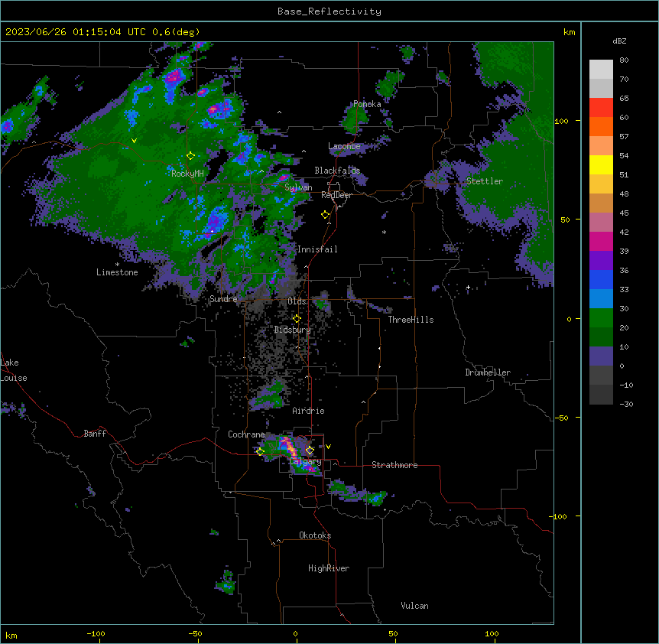Screen dimensions: 659x644
Task: Click the Sylvan town label
Action: (298, 187)
